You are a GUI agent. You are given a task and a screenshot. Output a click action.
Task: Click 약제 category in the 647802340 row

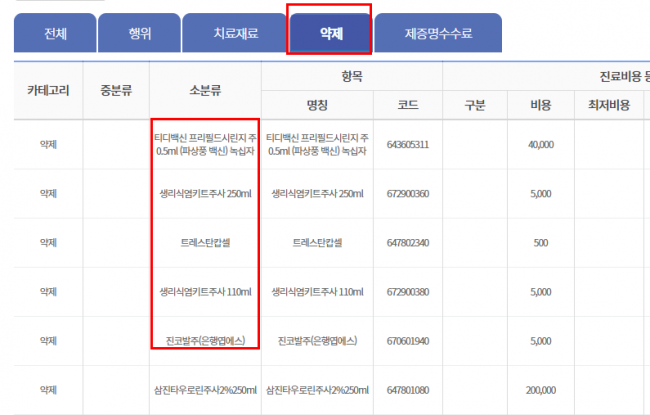tap(48, 243)
